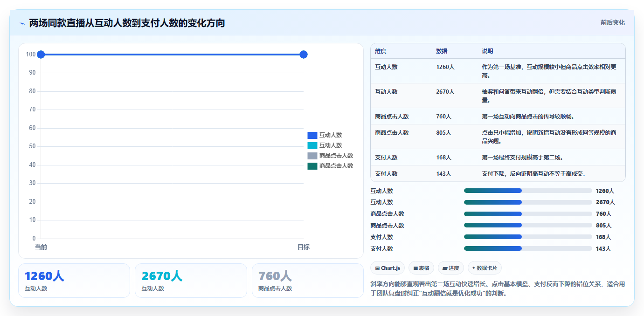The width and height of the screenshot is (644, 316).
Task: Toggle the gray 商品点击人数 legend swatch
Action: click(312, 156)
